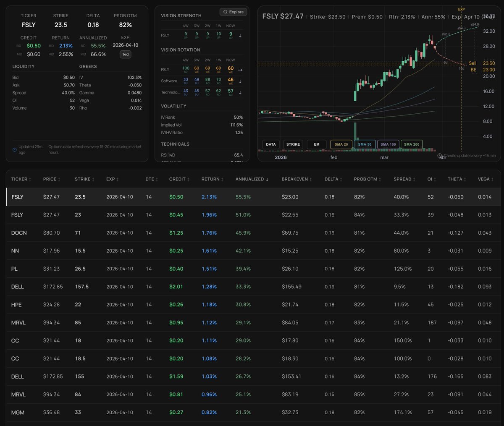The image size is (504, 426).
Task: Click the 150.0% spread in CC row
Action: (402, 341)
